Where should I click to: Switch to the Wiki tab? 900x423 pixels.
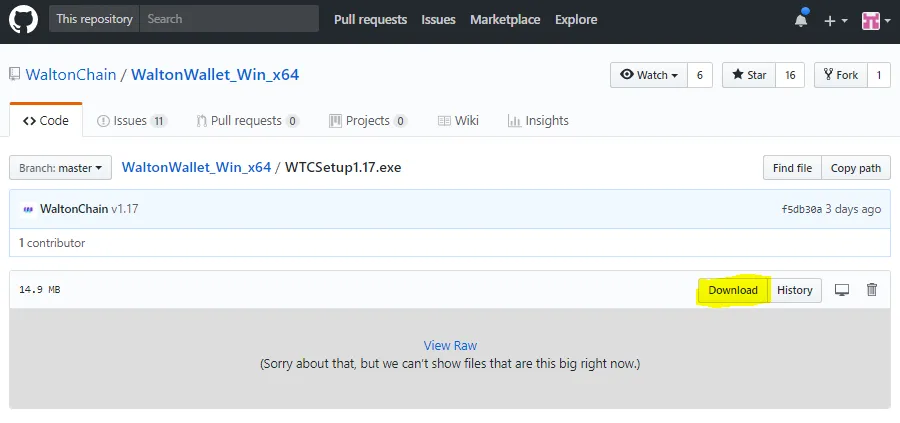458,121
